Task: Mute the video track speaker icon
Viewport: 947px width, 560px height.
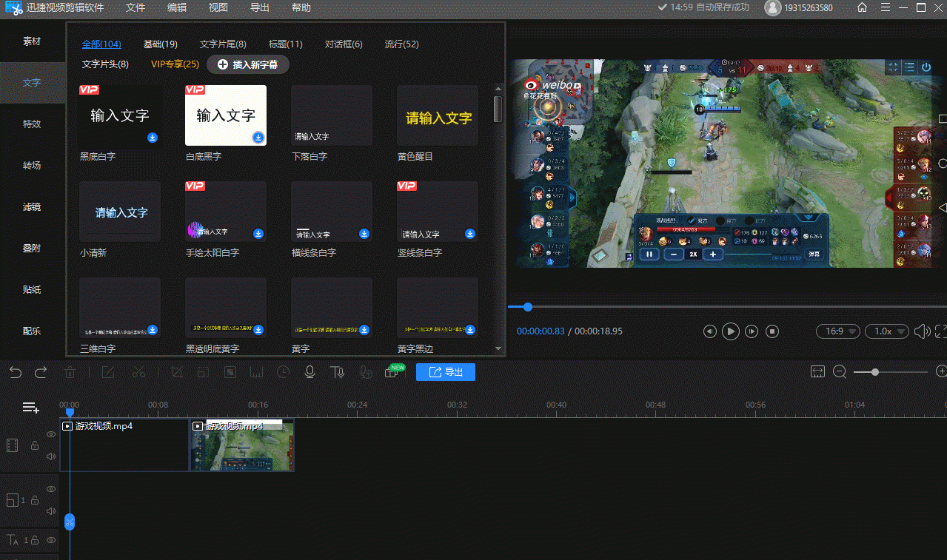Action: [x=51, y=456]
